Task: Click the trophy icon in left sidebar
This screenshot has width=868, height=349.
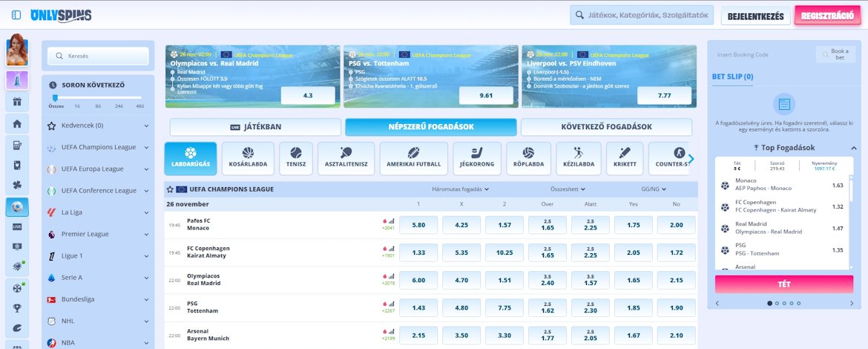Action: click(17, 307)
